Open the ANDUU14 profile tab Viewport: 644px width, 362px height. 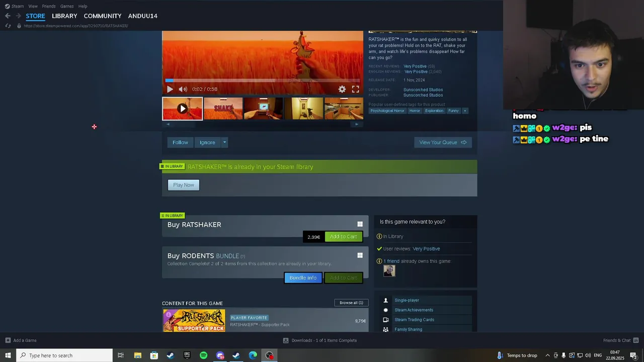142,16
